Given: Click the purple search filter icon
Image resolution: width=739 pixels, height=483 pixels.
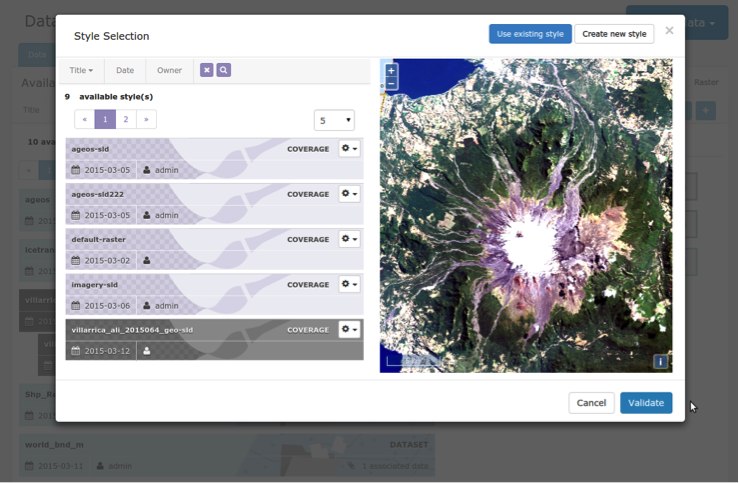Looking at the screenshot, I should click(223, 70).
